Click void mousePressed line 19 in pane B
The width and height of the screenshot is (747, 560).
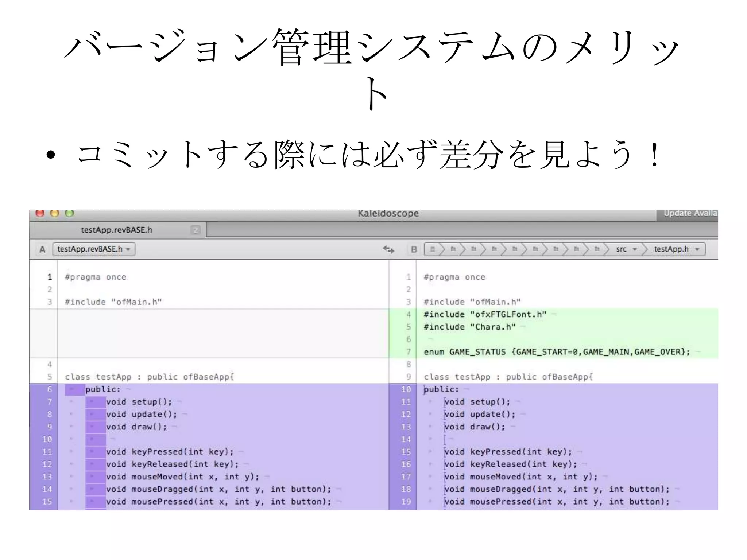click(557, 502)
